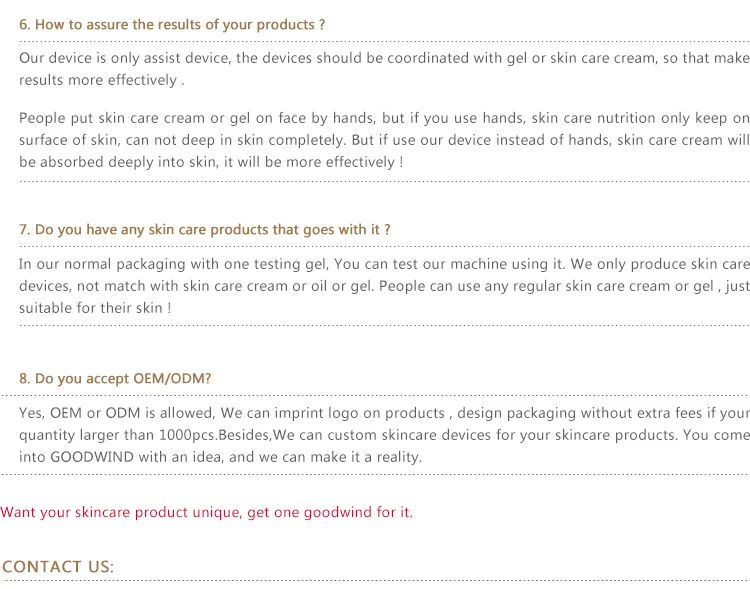Click the line starting "Our device is only assist device"
Image resolution: width=750 pixels, height=589 pixels.
(x=384, y=58)
